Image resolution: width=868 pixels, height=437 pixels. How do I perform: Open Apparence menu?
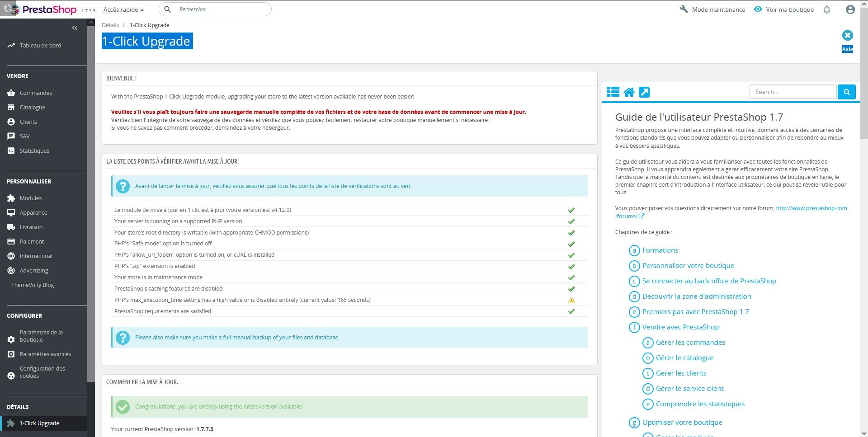(33, 213)
